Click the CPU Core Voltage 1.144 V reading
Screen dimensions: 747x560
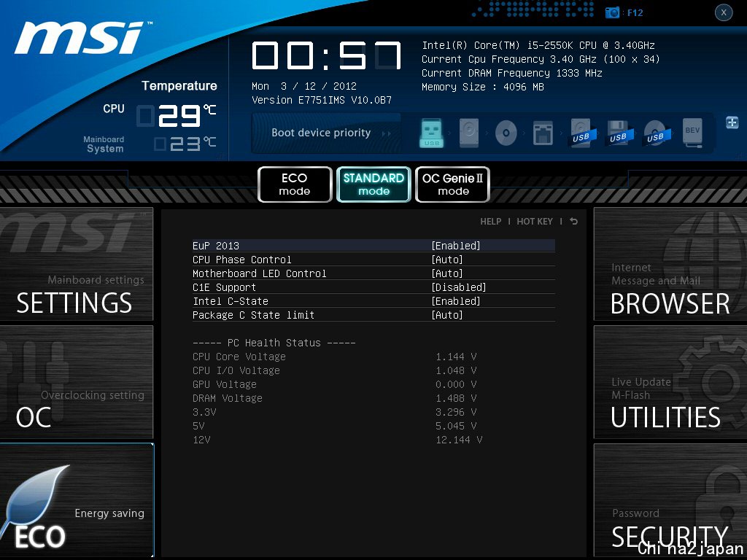[x=456, y=357]
